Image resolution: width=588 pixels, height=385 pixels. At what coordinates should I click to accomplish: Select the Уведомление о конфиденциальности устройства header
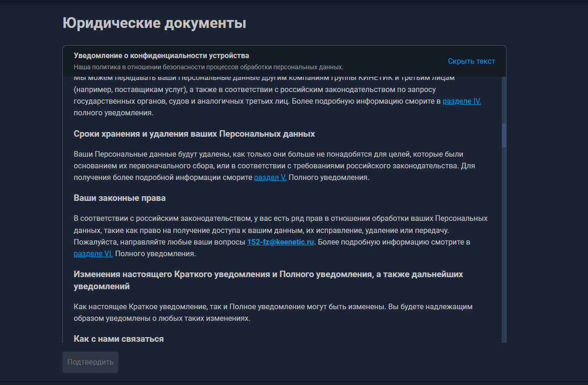[x=161, y=56]
